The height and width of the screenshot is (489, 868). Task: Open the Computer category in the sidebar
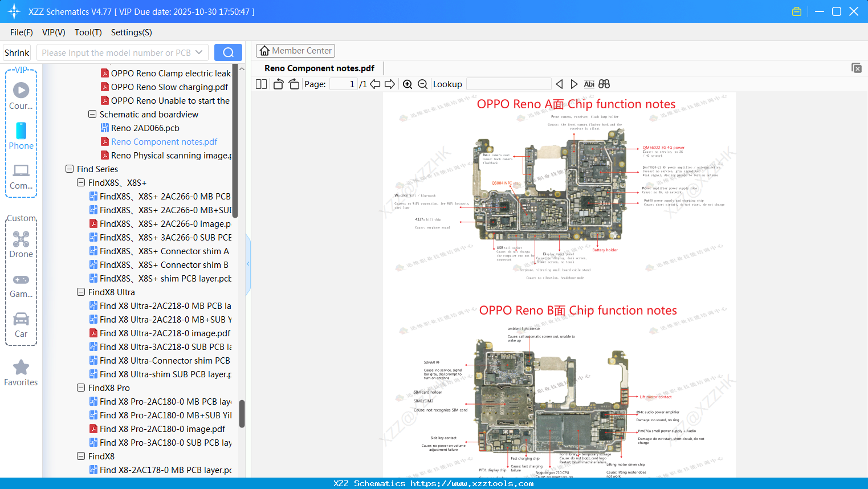(21, 177)
